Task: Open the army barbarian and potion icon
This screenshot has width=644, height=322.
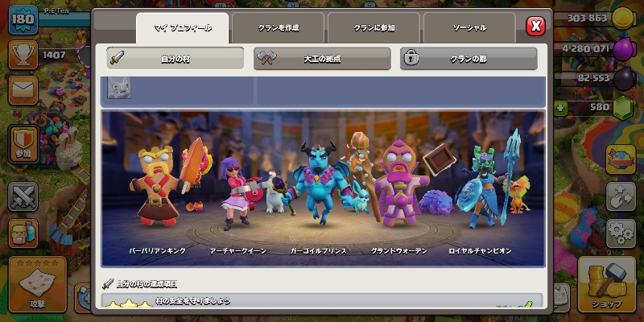Action: 23,233
